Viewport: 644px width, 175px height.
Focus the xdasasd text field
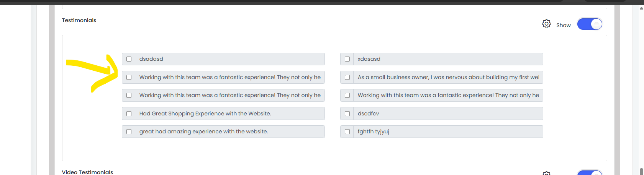coord(448,59)
